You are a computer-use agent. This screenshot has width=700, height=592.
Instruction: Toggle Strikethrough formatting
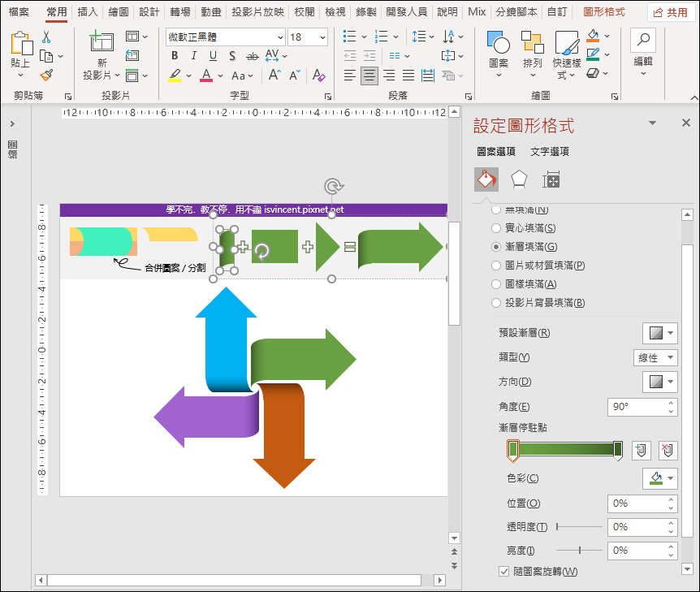(x=253, y=56)
